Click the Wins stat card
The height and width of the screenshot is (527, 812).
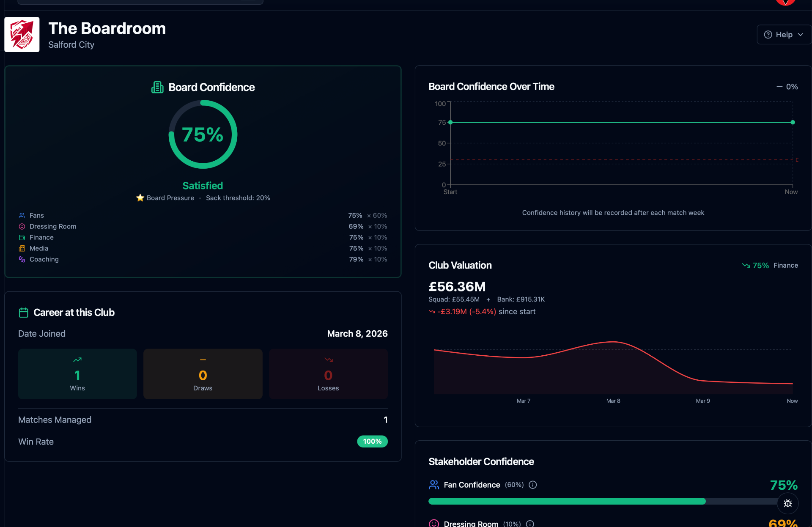77,374
